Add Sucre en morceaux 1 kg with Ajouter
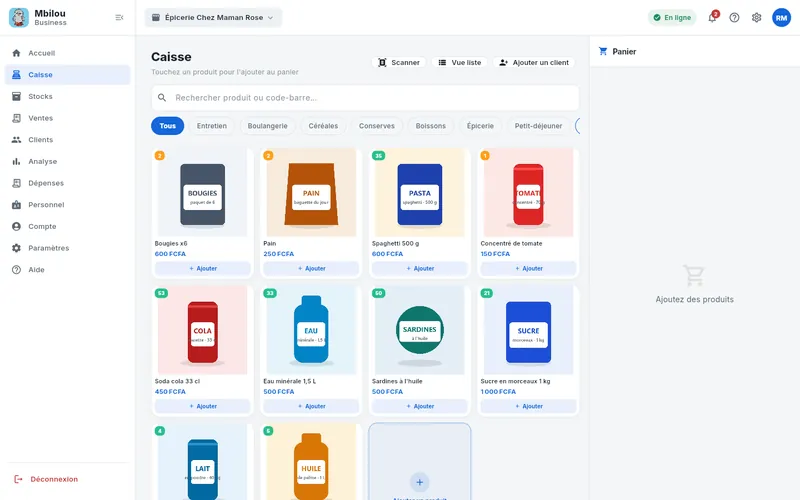 click(x=529, y=406)
